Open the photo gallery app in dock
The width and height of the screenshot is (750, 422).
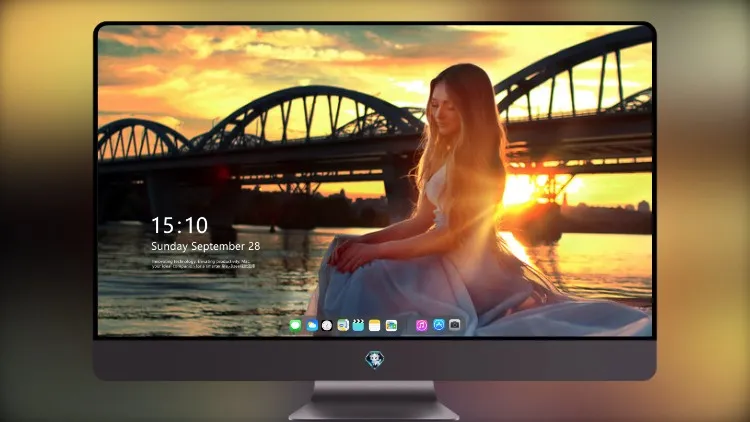[391, 326]
